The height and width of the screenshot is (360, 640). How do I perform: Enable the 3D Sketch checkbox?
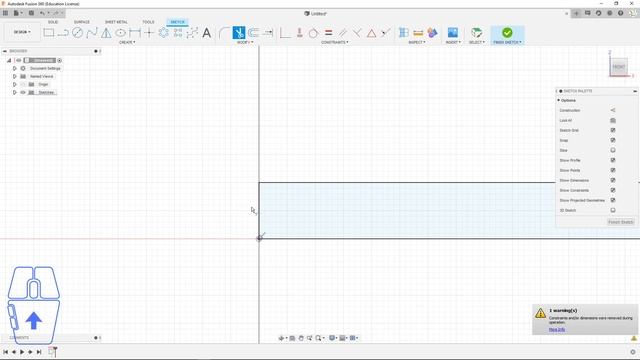pyautogui.click(x=613, y=210)
